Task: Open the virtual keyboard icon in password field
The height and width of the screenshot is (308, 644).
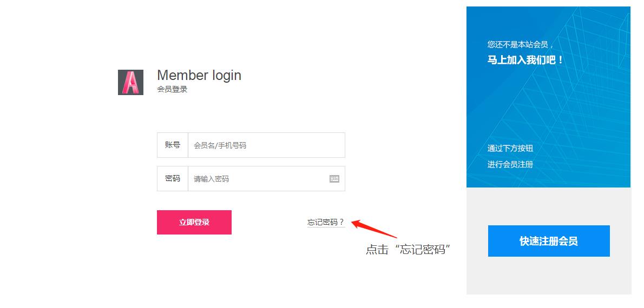Action: coord(334,179)
